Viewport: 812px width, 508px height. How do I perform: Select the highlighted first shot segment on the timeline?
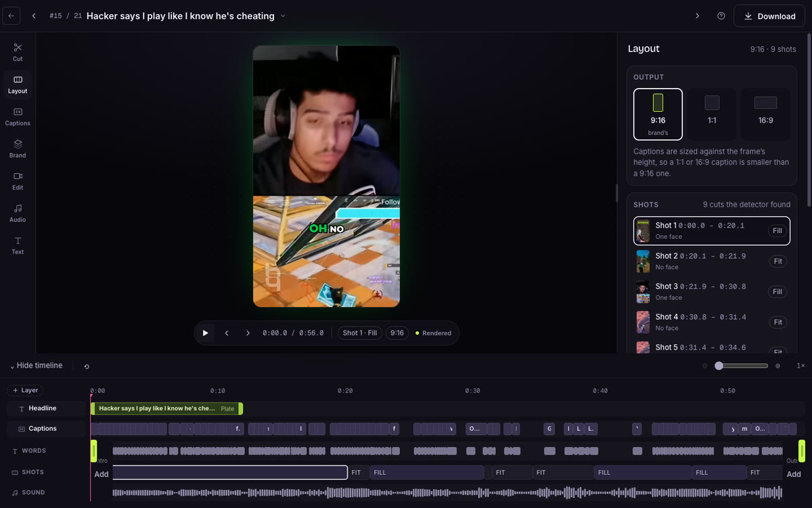[x=230, y=472]
